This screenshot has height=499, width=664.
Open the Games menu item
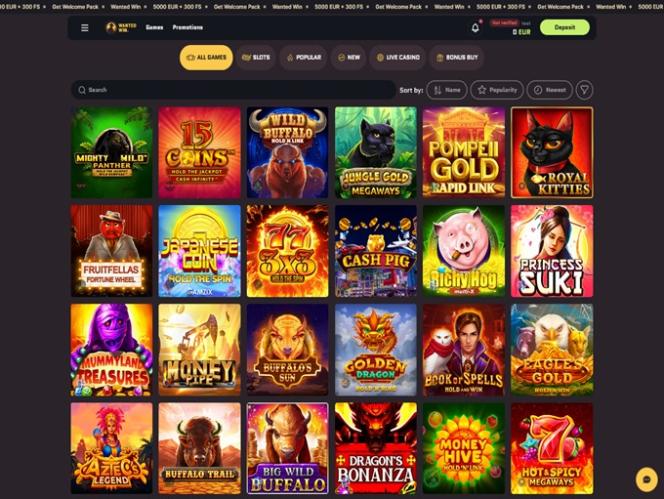point(154,28)
